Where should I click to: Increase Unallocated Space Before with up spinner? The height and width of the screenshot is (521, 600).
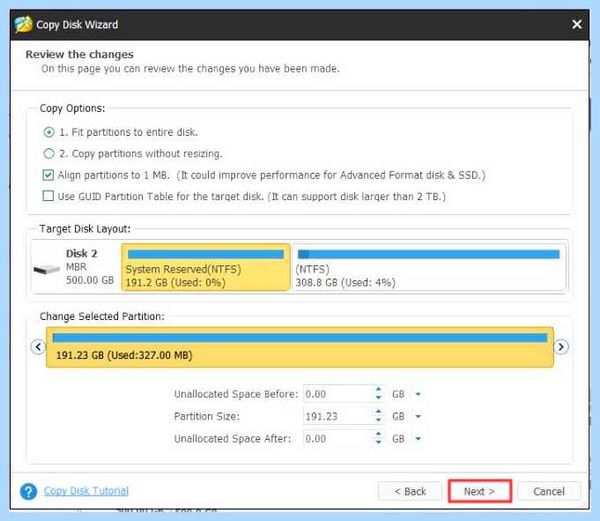pos(378,390)
